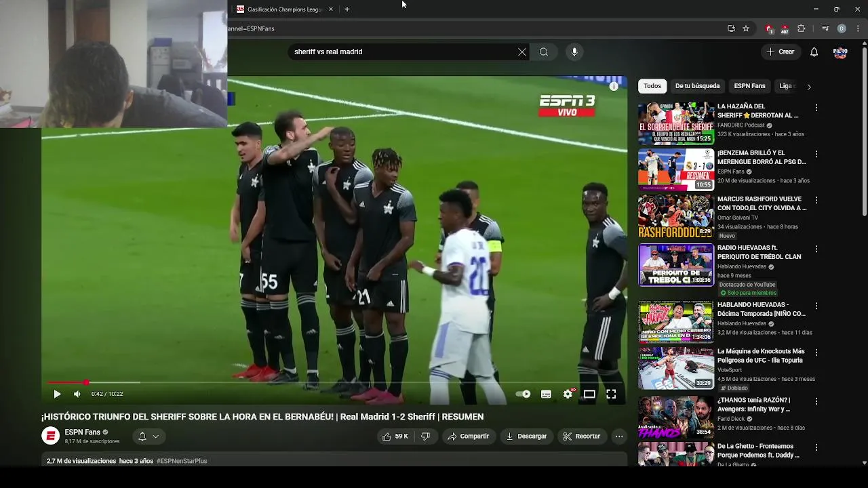Dislike the video
The height and width of the screenshot is (488, 868).
(x=425, y=436)
